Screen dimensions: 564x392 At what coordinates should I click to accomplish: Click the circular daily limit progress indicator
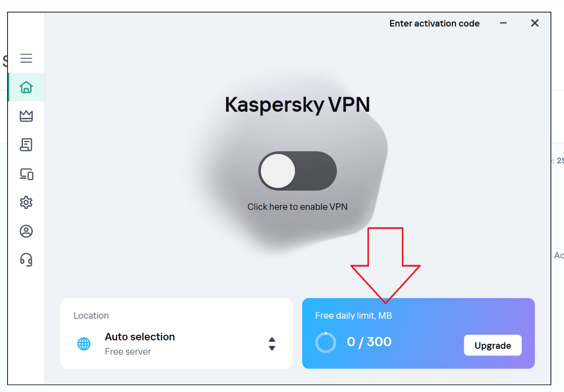coord(326,342)
